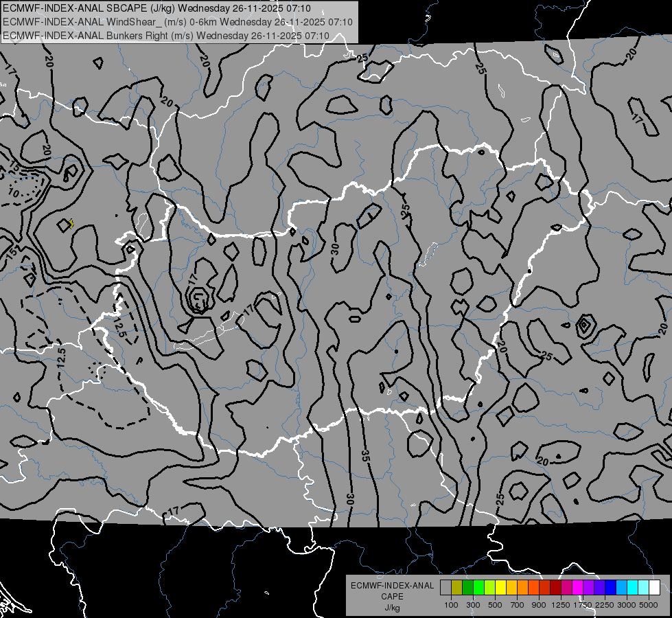The width and height of the screenshot is (672, 618).
Task: Click the small yellow CAPE marker
Action: coord(71,223)
